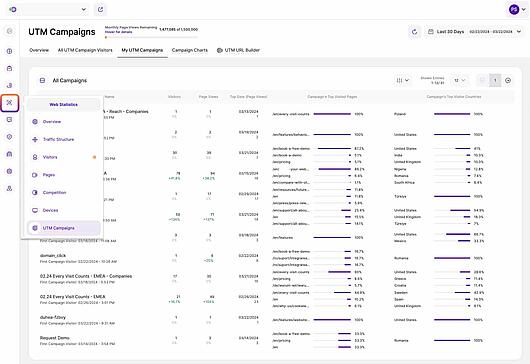The image size is (530, 364).
Task: Click the bottom user icon in sidebar
Action: [9, 189]
